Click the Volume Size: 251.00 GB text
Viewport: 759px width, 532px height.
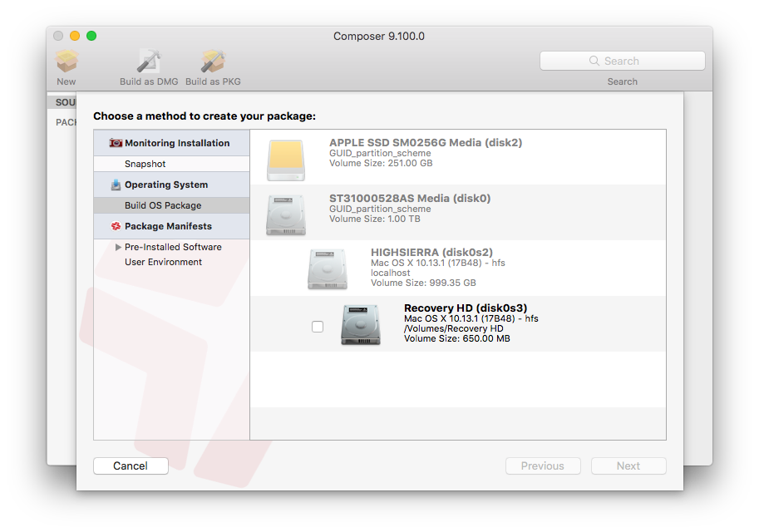381,163
